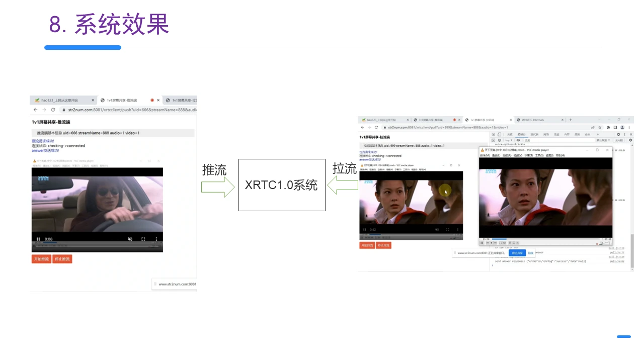The width and height of the screenshot is (644, 362).
Task: Clear the console with the clear icon
Action: 500,140
